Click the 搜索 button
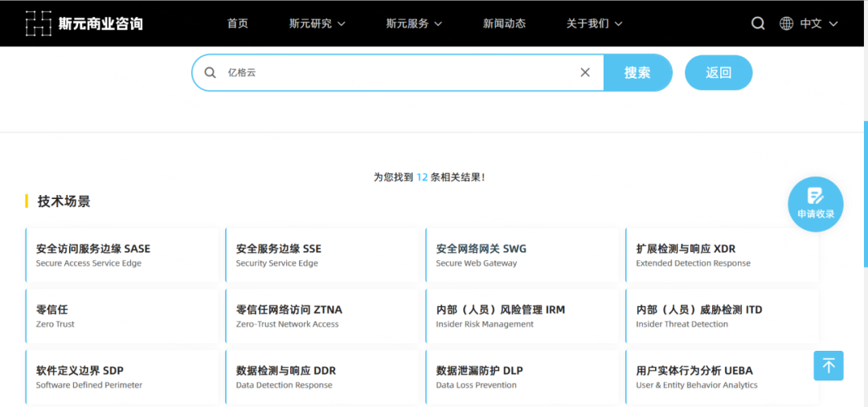Image resolution: width=868 pixels, height=407 pixels. [x=637, y=72]
